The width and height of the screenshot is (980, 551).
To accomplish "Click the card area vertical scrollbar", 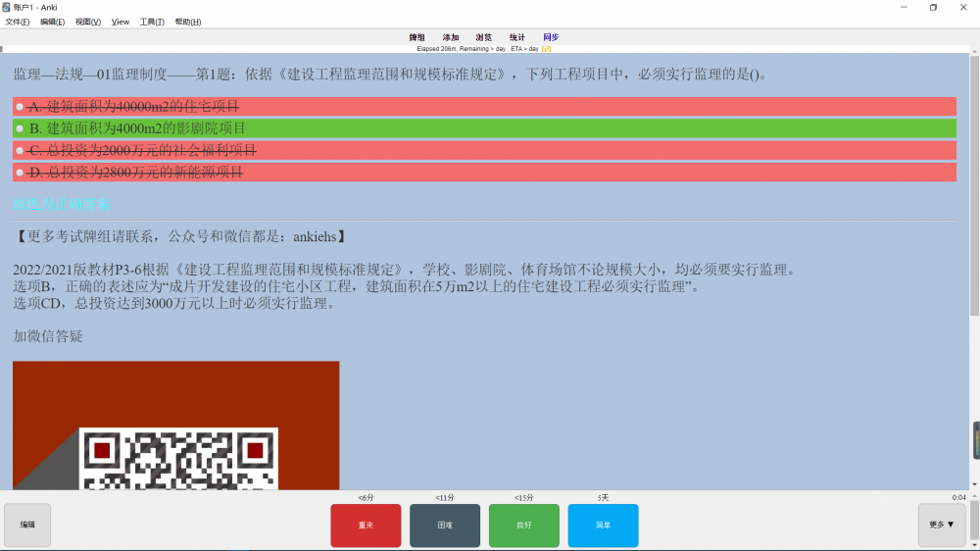I will click(x=974, y=186).
